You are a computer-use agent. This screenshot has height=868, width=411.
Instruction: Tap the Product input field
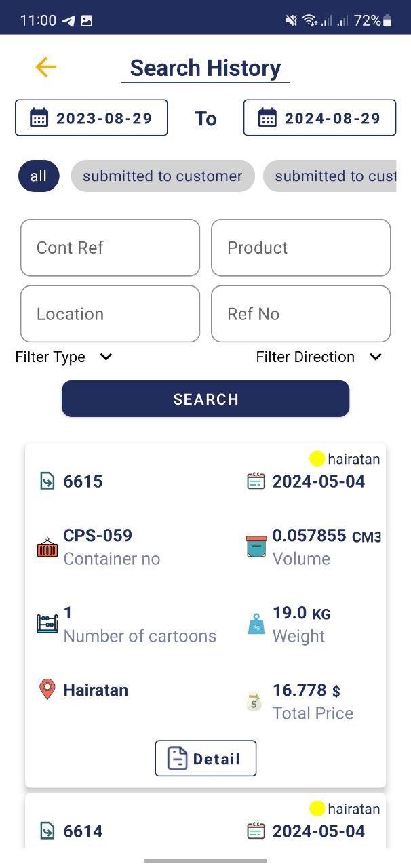(x=300, y=248)
